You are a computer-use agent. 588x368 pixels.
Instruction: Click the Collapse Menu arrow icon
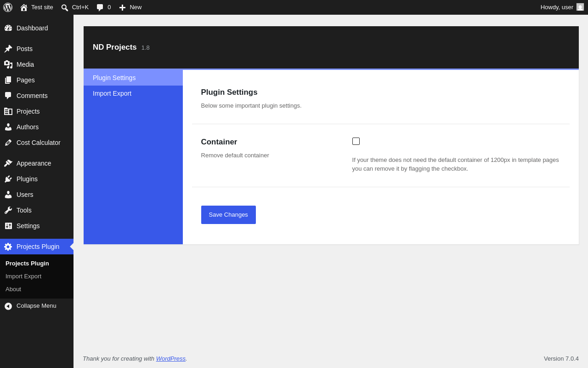[8, 306]
